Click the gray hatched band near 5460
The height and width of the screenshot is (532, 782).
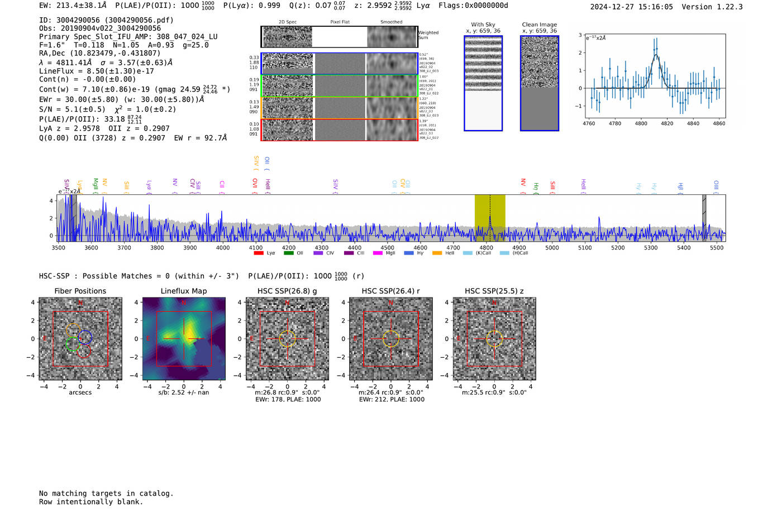point(704,218)
